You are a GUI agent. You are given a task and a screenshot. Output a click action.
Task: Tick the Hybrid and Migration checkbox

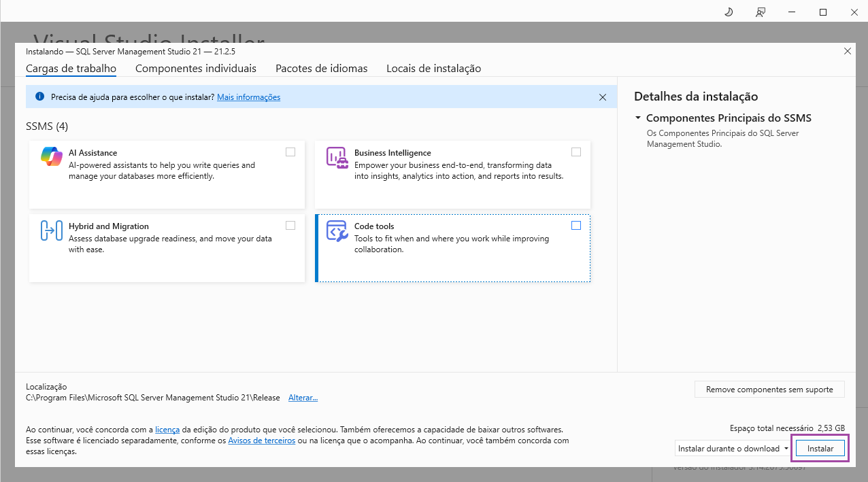click(290, 226)
